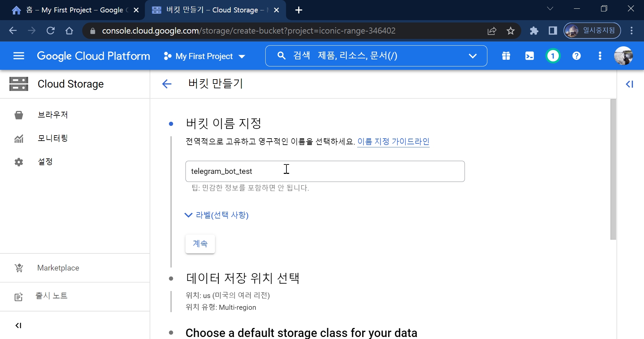Open the extensions puzzle icon

(x=534, y=31)
